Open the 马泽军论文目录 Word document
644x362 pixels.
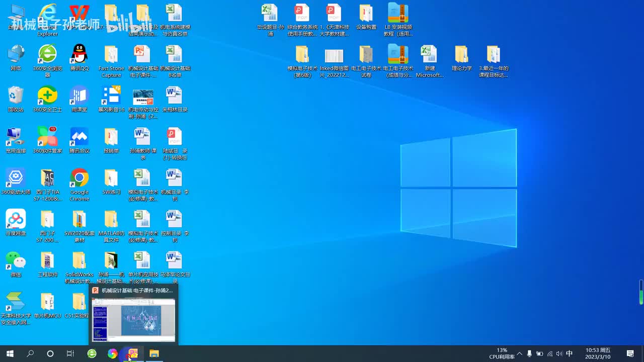coord(174,267)
